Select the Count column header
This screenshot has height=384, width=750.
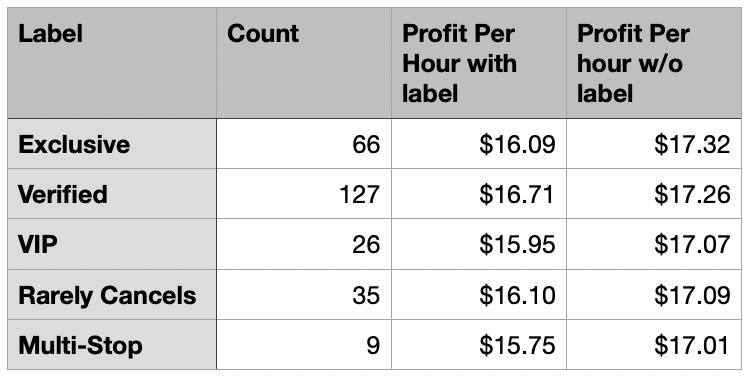coord(304,63)
